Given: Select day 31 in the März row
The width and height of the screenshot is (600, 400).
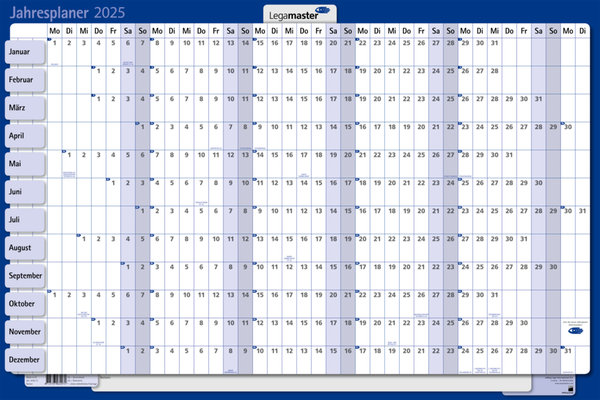Looking at the screenshot, I should pos(539,100).
